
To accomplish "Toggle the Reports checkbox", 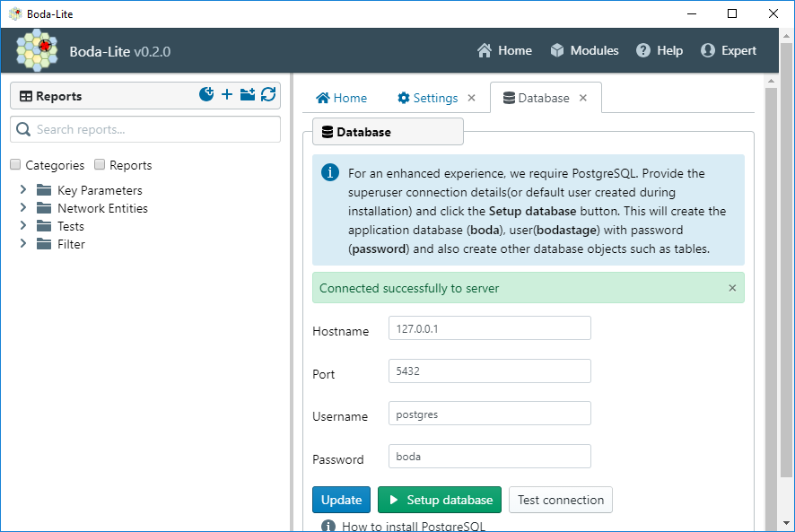I will (x=100, y=164).
